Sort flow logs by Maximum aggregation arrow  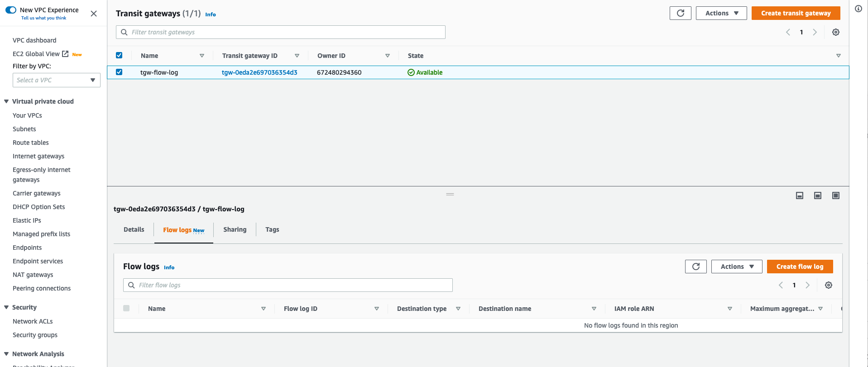[x=820, y=309]
